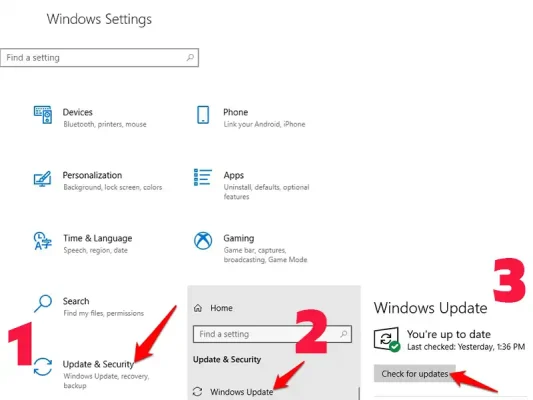Open the Apps list icon
The height and width of the screenshot is (400, 533).
(x=203, y=177)
